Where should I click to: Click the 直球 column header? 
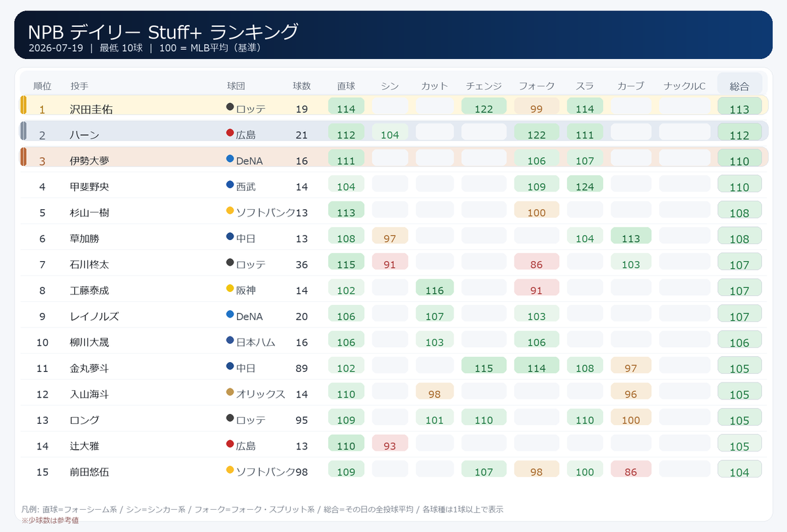click(x=346, y=86)
